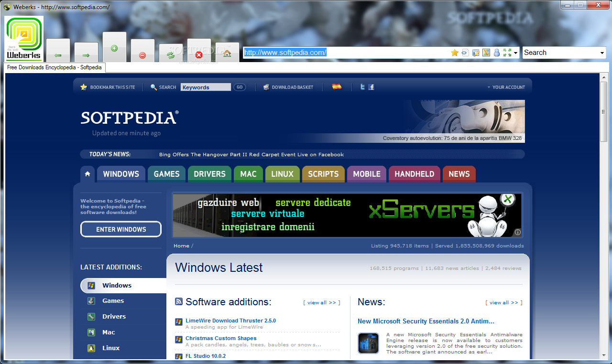Image resolution: width=612 pixels, height=364 pixels.
Task: Select Windows in Latest Additions sidebar
Action: tap(123, 286)
